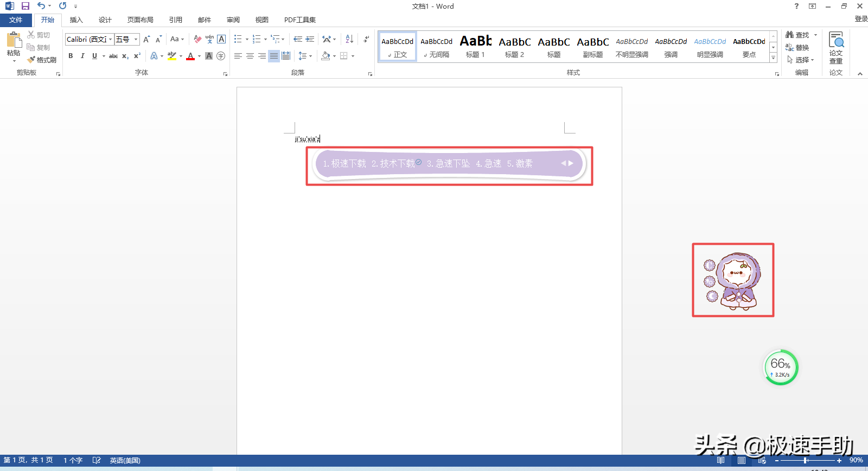Click the paragraph shading paint bucket
This screenshot has width=868, height=471.
click(x=325, y=56)
